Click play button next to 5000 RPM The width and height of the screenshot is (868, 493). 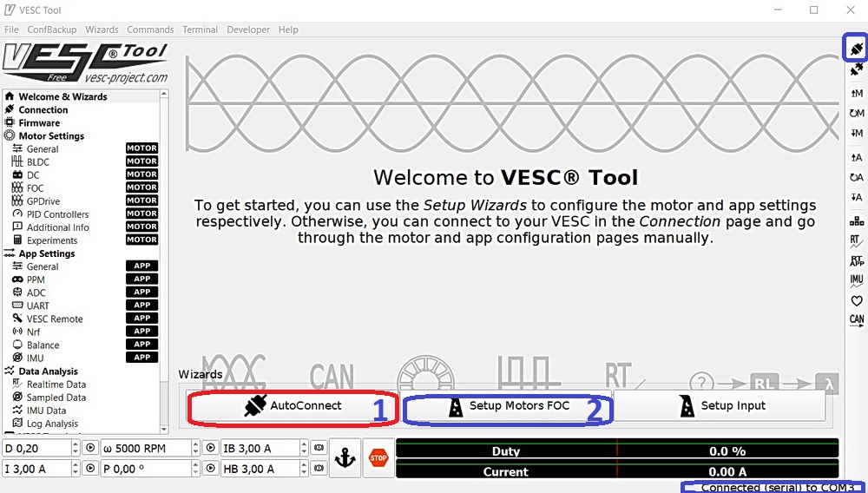click(x=210, y=449)
